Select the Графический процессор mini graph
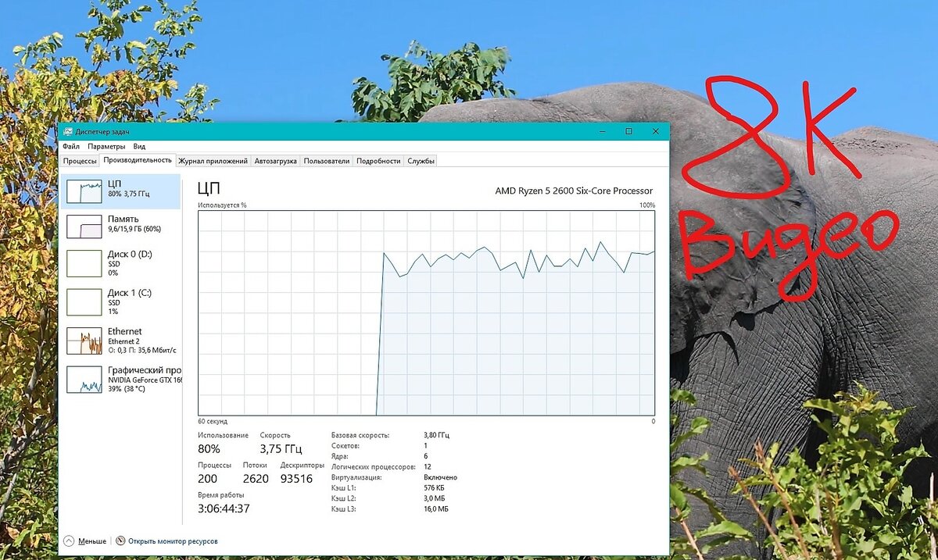938x560 pixels. click(x=84, y=379)
